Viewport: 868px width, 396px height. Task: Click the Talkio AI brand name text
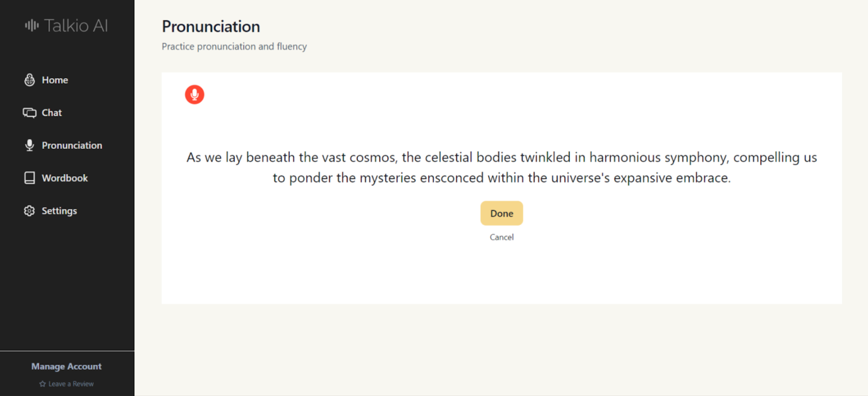click(76, 26)
